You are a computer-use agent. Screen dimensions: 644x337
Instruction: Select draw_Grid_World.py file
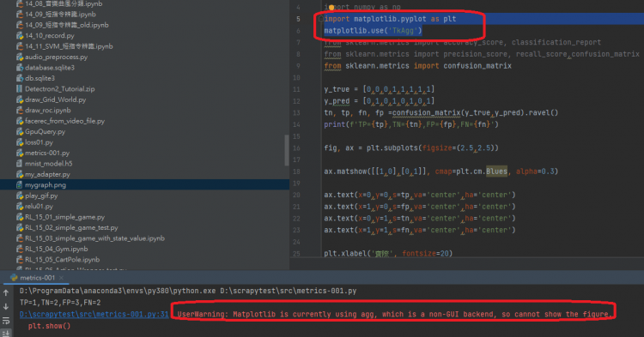point(56,99)
